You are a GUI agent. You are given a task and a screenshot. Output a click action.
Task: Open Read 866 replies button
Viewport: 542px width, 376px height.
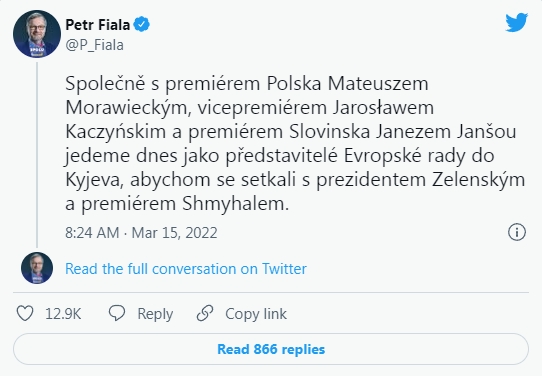271,349
